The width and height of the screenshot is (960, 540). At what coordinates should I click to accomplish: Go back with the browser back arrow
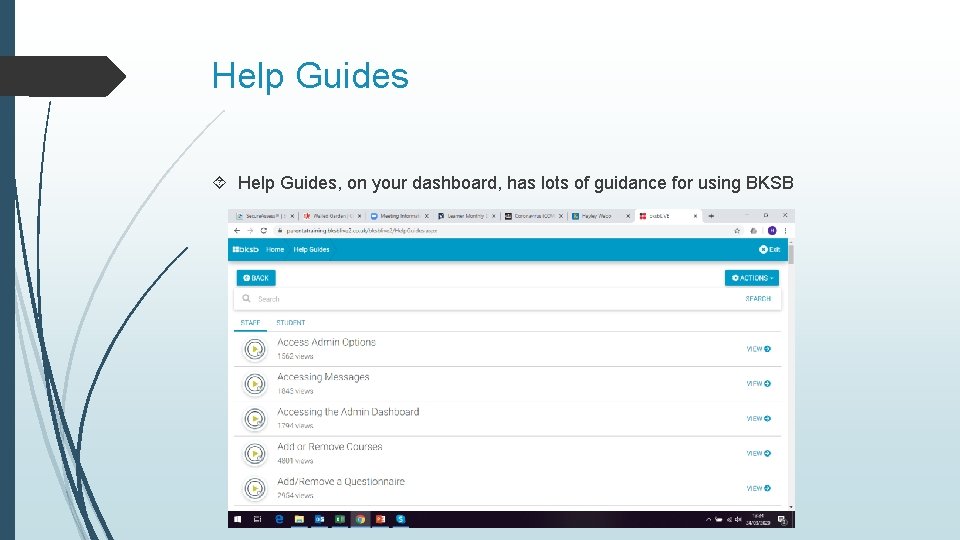click(x=237, y=231)
